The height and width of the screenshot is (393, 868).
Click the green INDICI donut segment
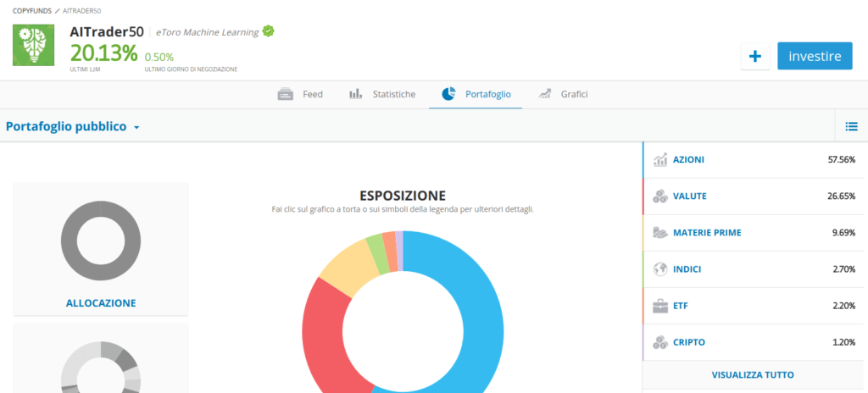coord(377,254)
